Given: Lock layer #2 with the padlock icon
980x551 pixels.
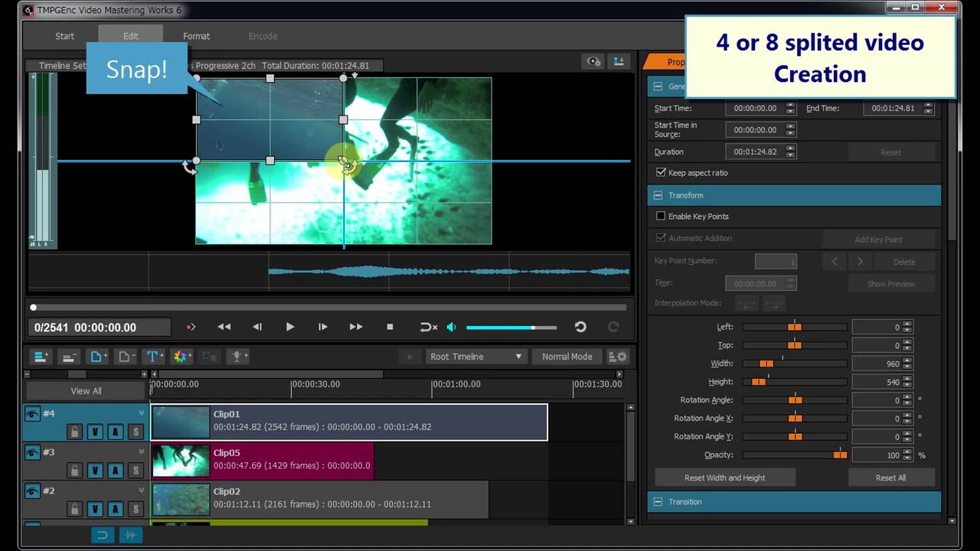Looking at the screenshot, I should [x=74, y=508].
